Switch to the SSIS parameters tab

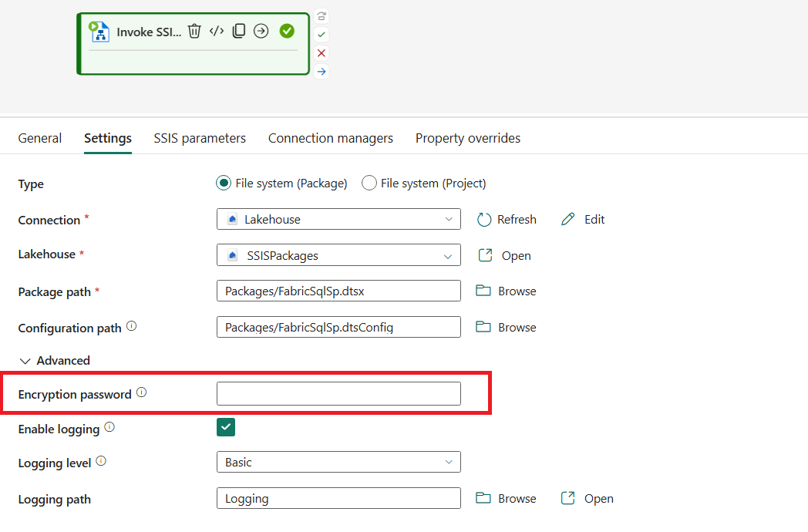200,139
